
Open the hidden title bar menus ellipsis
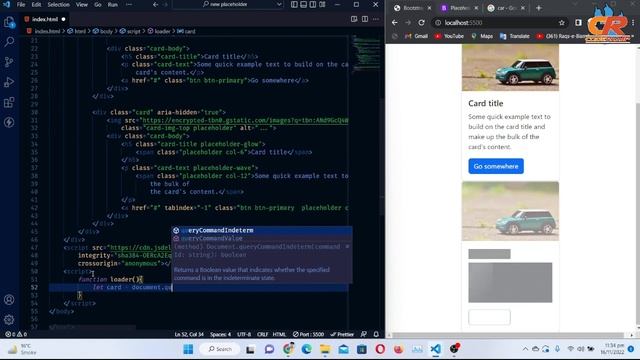coord(129,4)
